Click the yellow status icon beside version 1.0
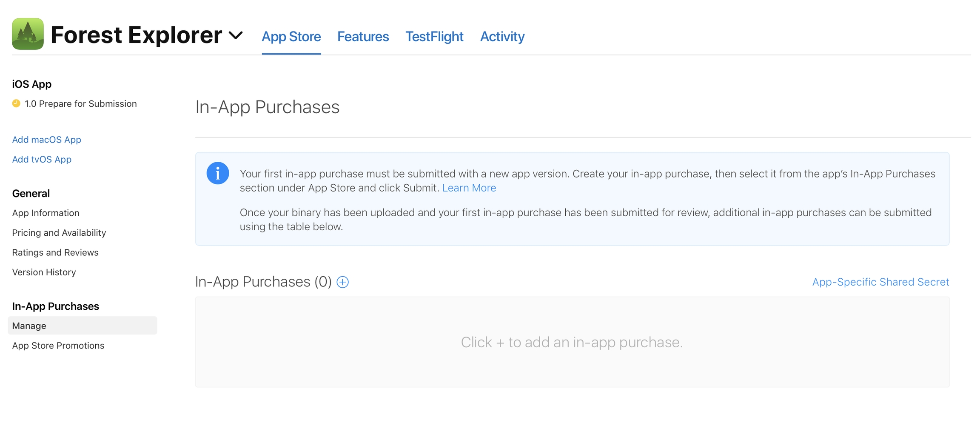 point(16,103)
